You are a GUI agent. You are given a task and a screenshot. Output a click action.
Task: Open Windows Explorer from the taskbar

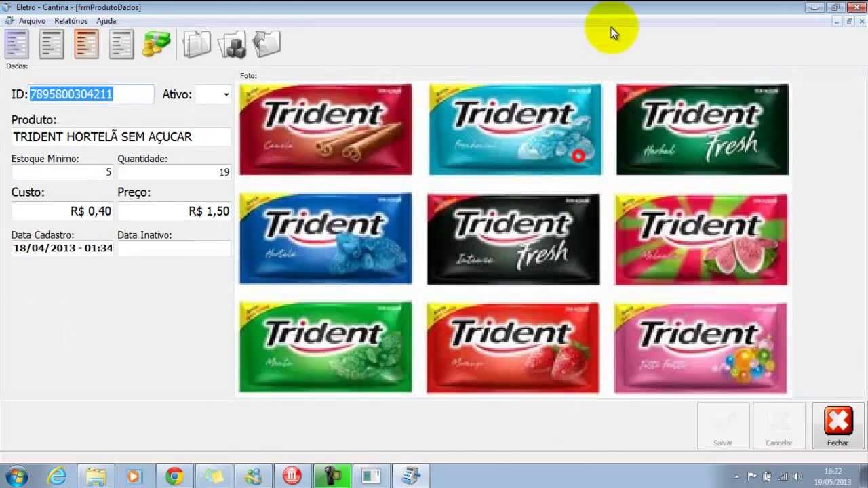[96, 476]
